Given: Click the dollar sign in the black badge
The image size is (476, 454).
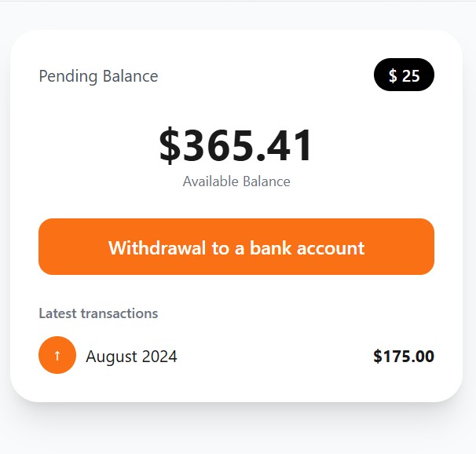Looking at the screenshot, I should point(393,76).
